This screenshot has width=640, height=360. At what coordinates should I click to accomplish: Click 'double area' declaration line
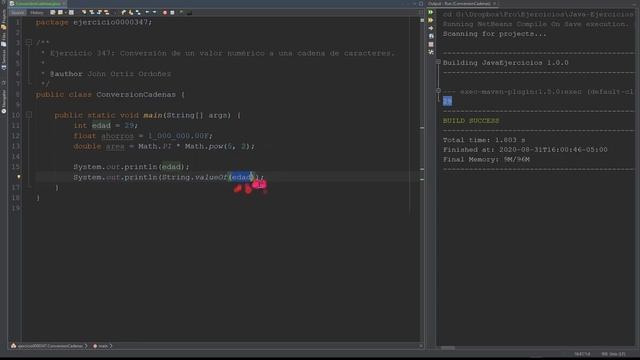point(164,146)
